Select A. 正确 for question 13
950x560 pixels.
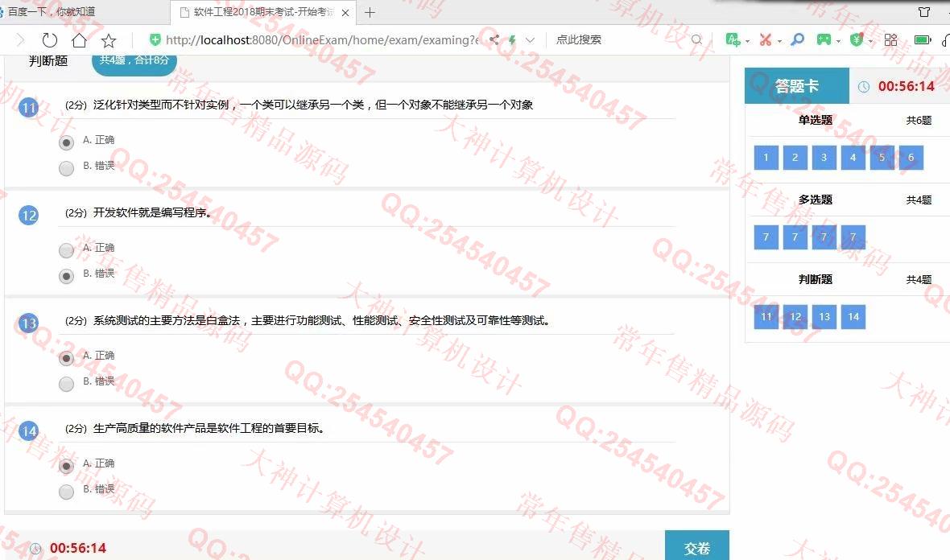click(x=67, y=358)
